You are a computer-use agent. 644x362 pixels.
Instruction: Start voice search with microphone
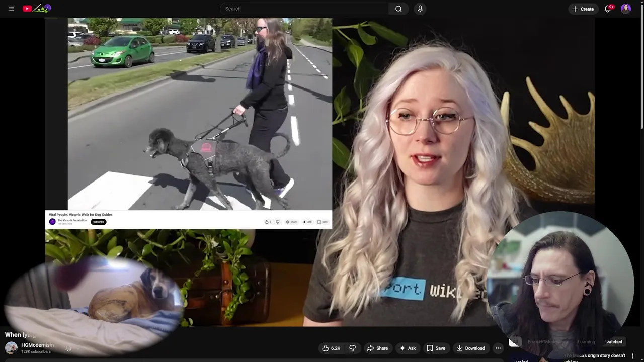pyautogui.click(x=420, y=9)
